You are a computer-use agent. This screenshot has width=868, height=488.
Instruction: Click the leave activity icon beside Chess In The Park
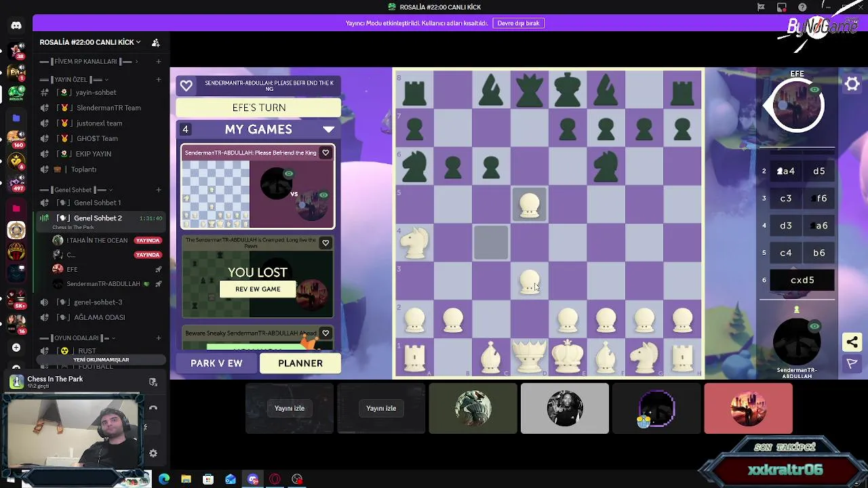tap(153, 382)
